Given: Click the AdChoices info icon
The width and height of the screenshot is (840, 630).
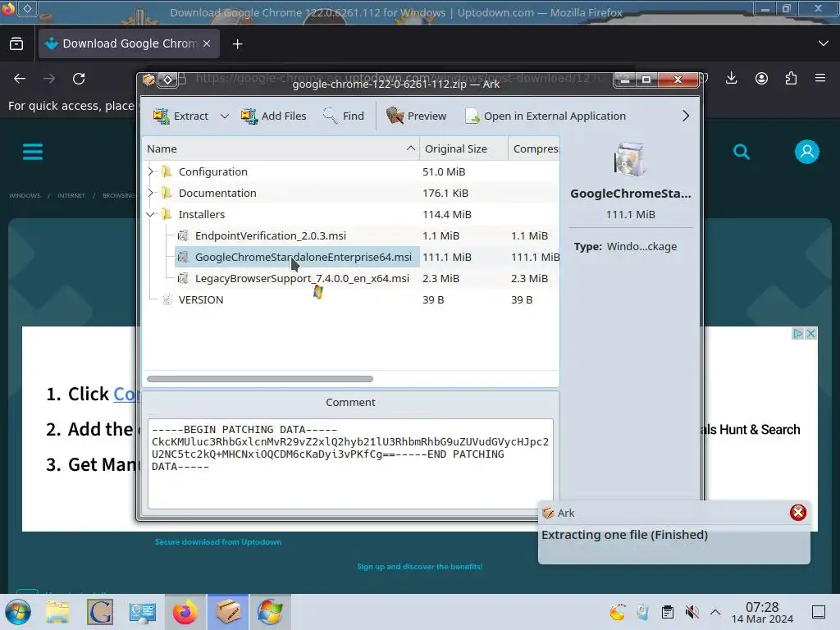Looking at the screenshot, I should 797,333.
